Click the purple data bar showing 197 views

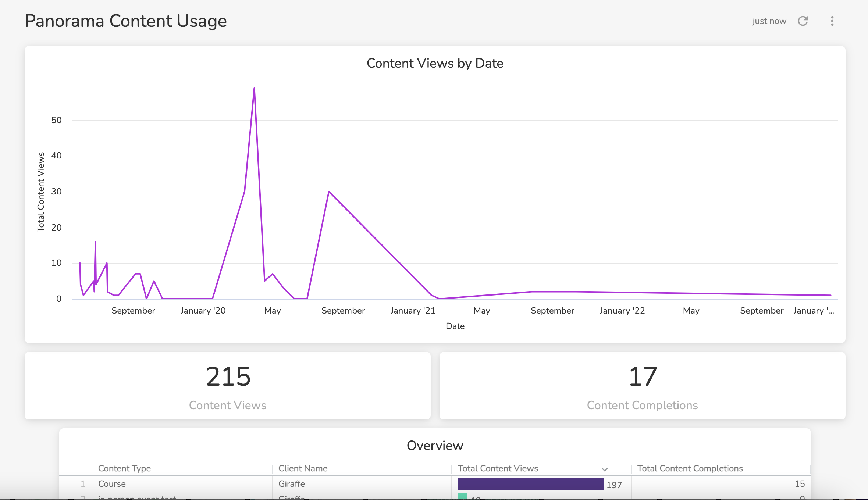[530, 484]
